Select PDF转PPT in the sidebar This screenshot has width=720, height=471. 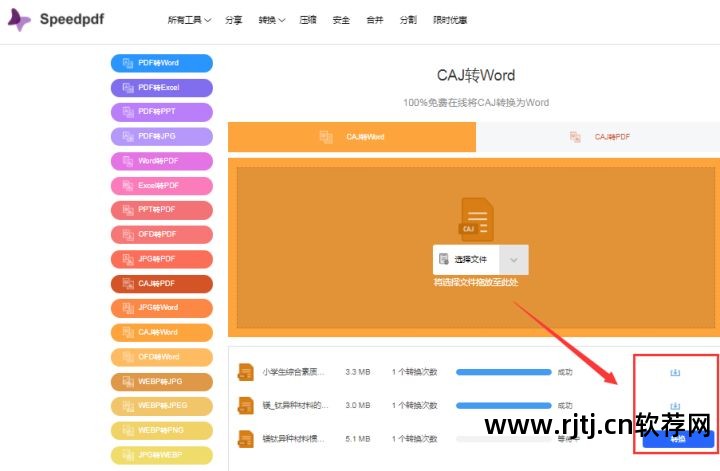(x=162, y=112)
